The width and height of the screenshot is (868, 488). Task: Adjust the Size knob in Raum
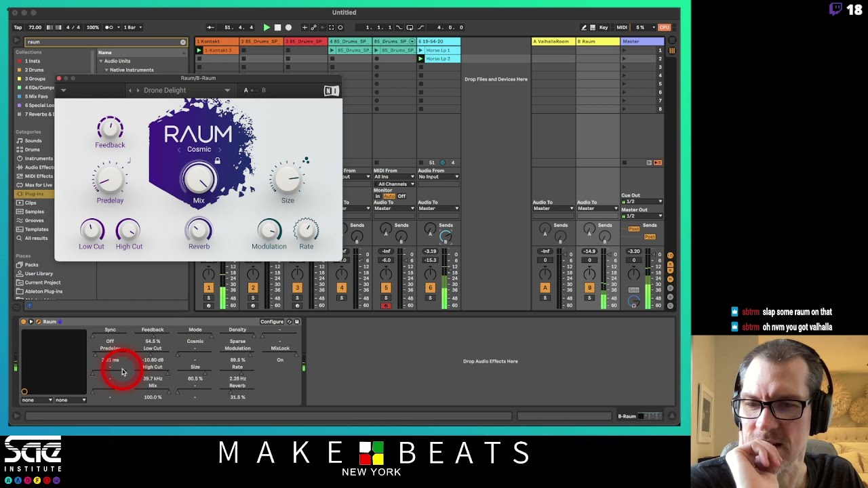288,179
